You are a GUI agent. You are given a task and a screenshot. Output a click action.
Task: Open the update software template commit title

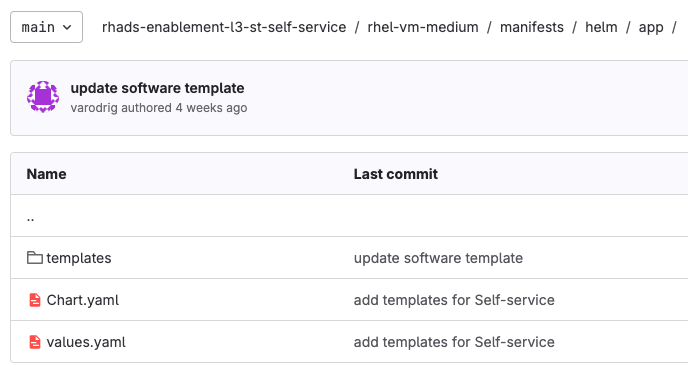[158, 88]
